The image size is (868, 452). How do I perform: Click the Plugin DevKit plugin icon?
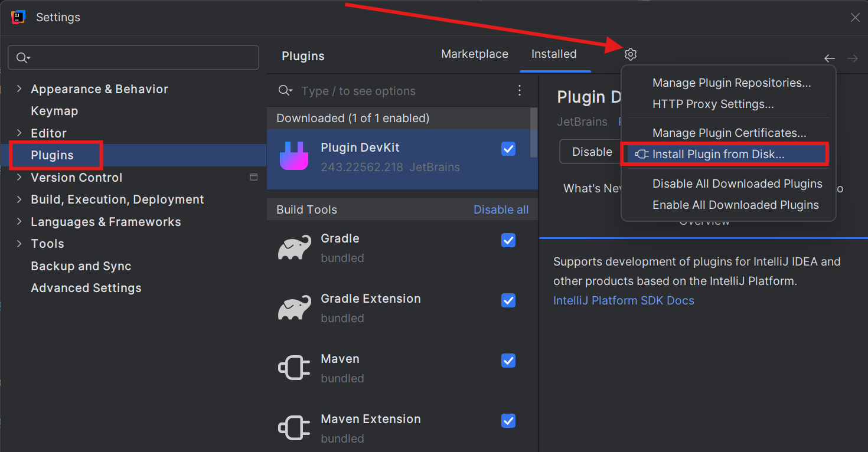[294, 156]
